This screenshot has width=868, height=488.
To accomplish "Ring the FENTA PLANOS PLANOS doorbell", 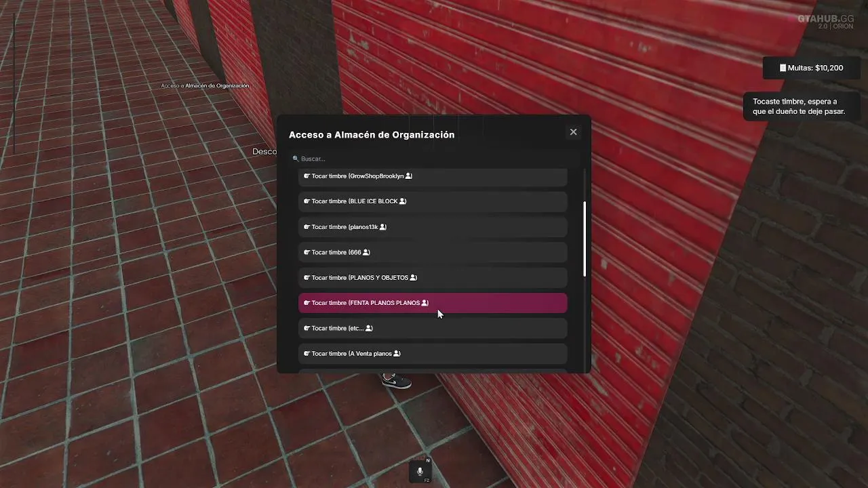I will pyautogui.click(x=433, y=303).
